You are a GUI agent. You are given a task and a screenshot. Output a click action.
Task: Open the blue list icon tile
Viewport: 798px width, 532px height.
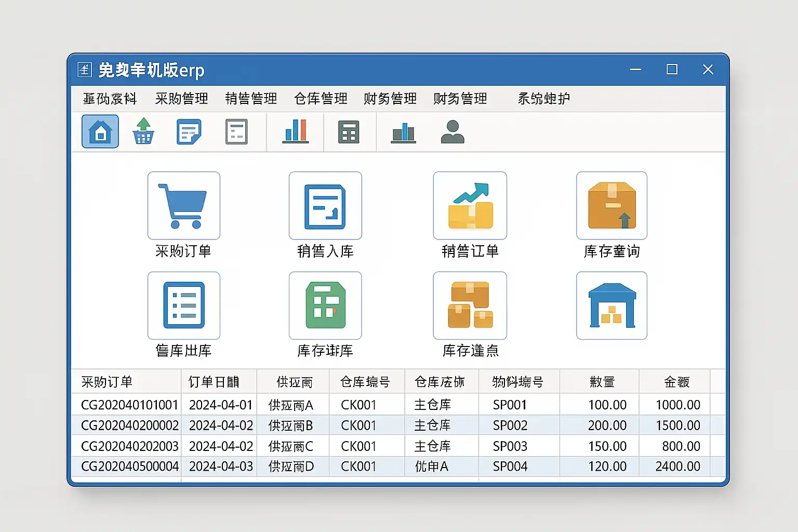click(184, 305)
